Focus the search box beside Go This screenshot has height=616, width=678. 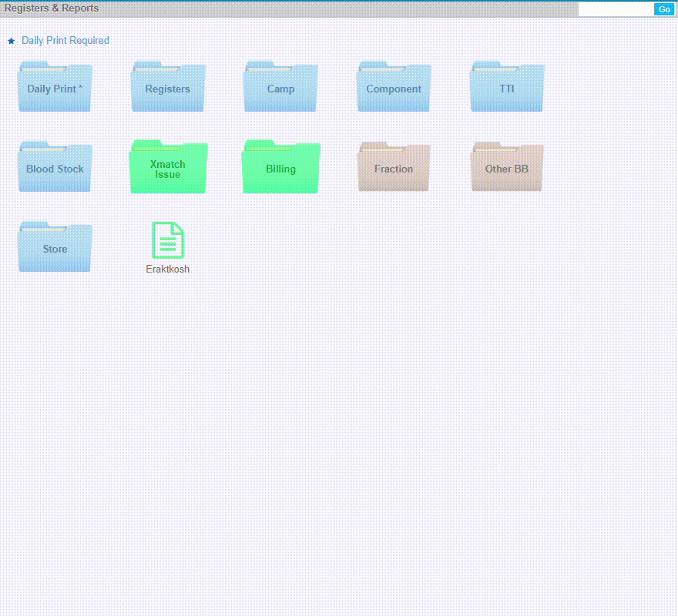pos(615,9)
